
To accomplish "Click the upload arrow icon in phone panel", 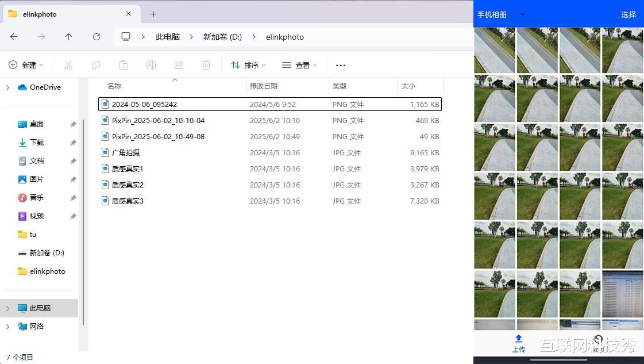I will click(x=518, y=339).
